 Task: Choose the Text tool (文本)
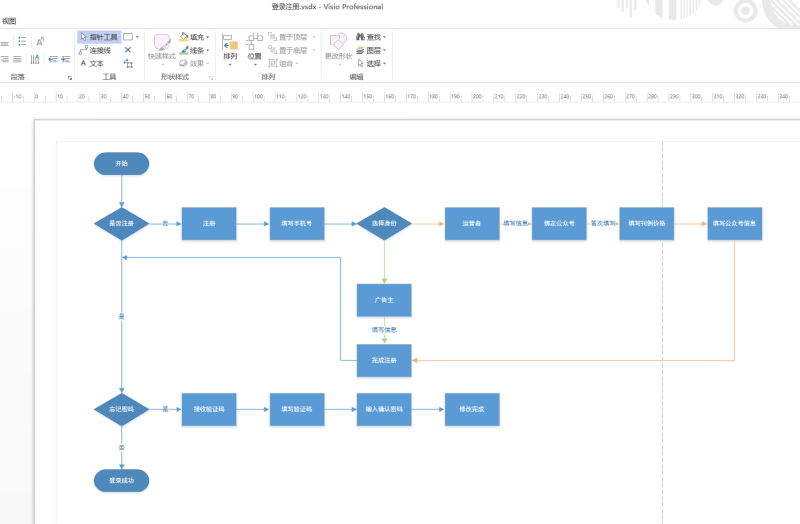tap(92, 63)
